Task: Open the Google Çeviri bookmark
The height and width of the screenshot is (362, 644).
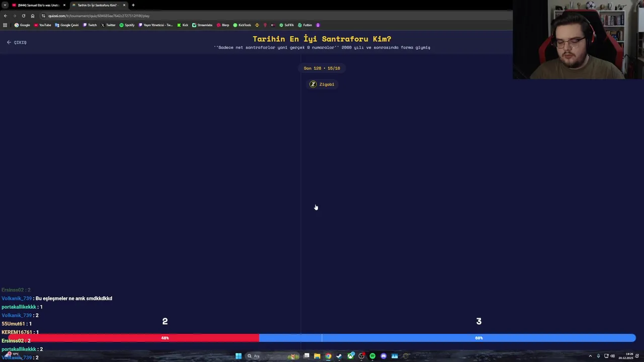Action: (67, 25)
